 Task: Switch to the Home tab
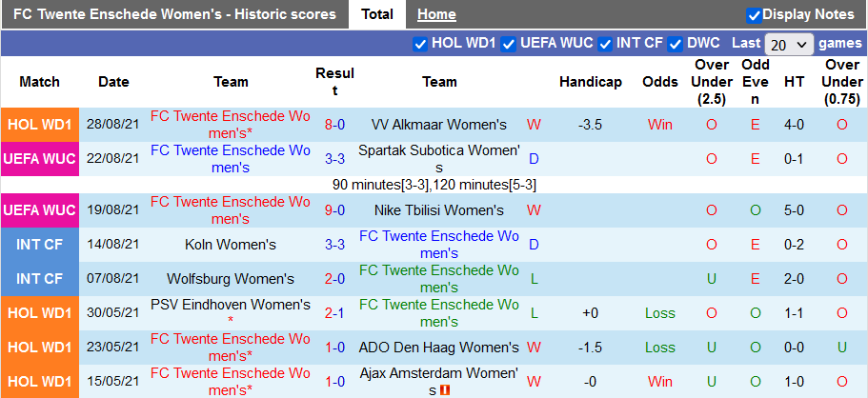point(436,14)
